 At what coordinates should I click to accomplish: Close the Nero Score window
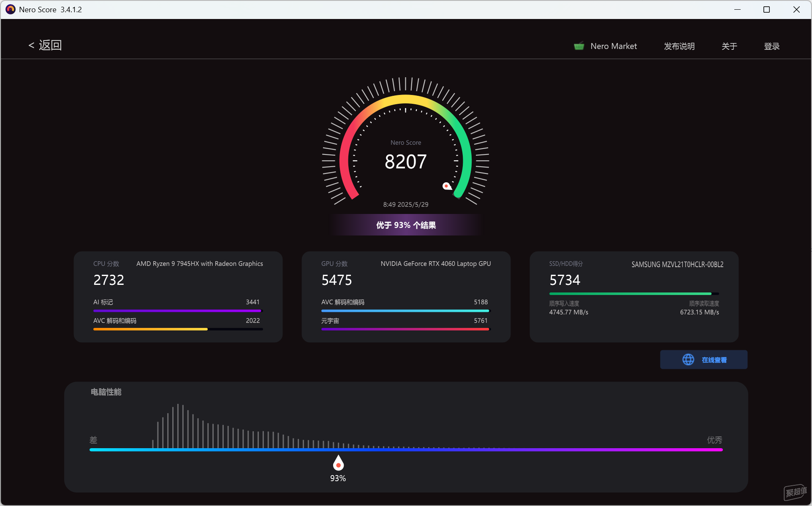point(796,9)
